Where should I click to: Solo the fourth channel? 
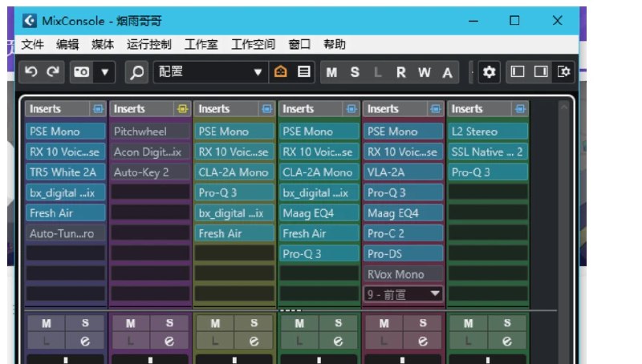[x=338, y=323]
